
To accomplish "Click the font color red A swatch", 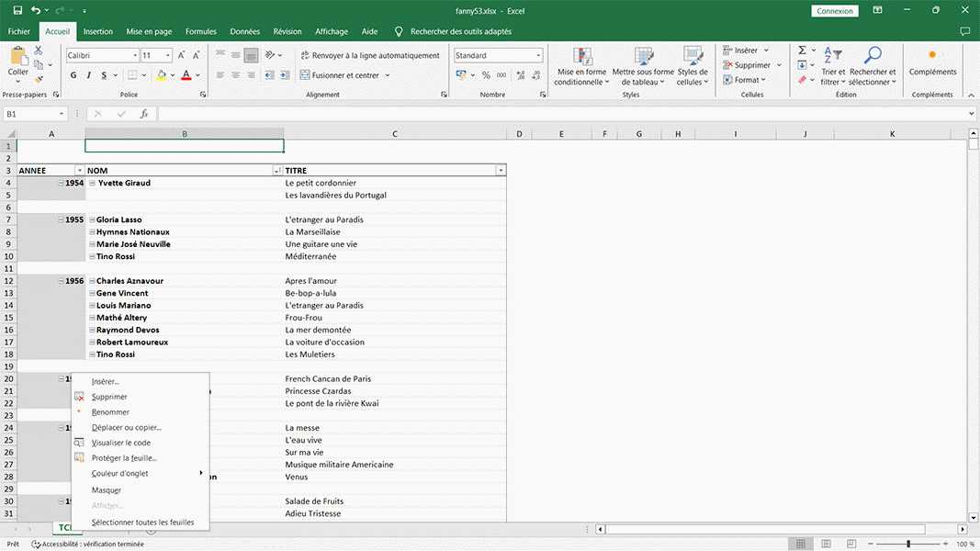I will tap(186, 75).
